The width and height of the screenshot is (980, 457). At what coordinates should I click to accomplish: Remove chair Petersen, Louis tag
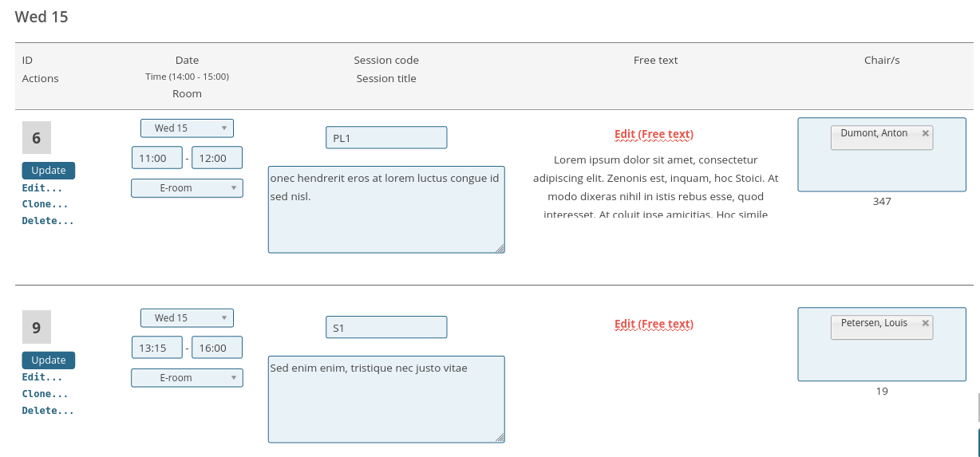coord(925,324)
